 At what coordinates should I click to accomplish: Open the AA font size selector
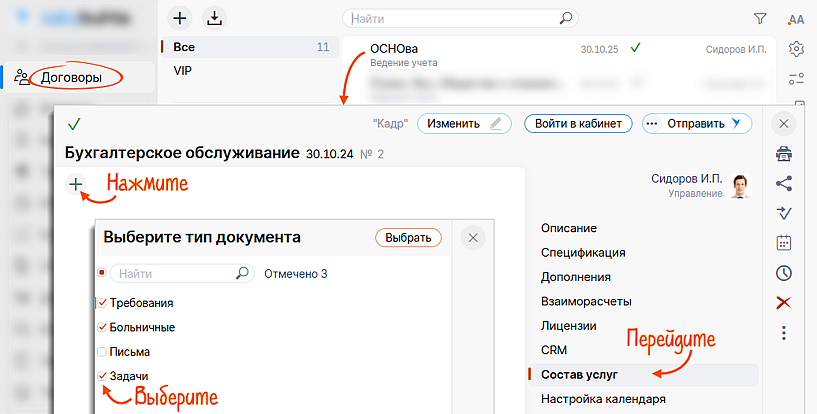pyautogui.click(x=796, y=19)
